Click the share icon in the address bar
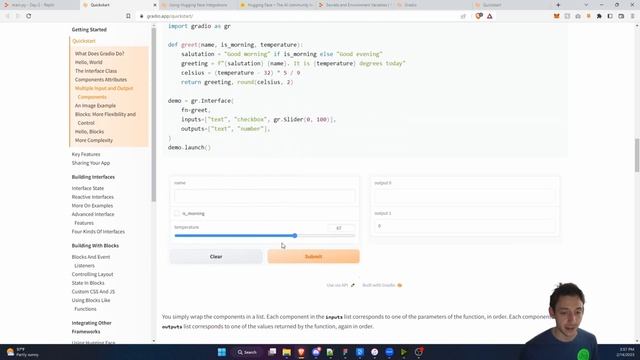The width and height of the screenshot is (640, 360). tap(463, 16)
